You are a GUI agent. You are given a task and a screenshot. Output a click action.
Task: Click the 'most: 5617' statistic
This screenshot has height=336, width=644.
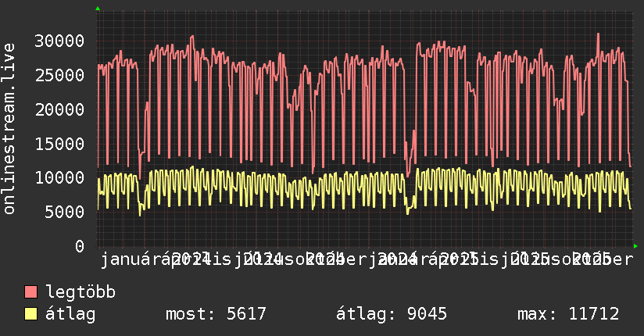[216, 315]
